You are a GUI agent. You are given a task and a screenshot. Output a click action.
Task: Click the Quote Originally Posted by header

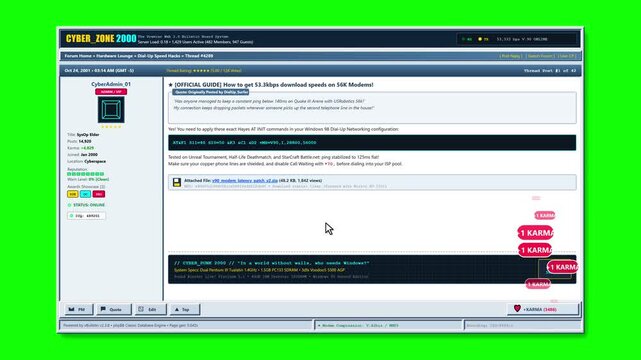[x=211, y=92]
